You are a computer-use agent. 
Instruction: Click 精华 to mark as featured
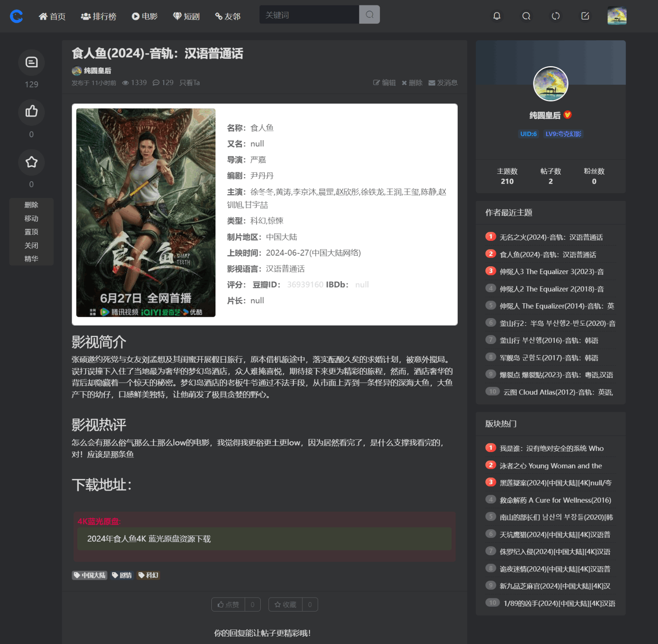point(31,259)
